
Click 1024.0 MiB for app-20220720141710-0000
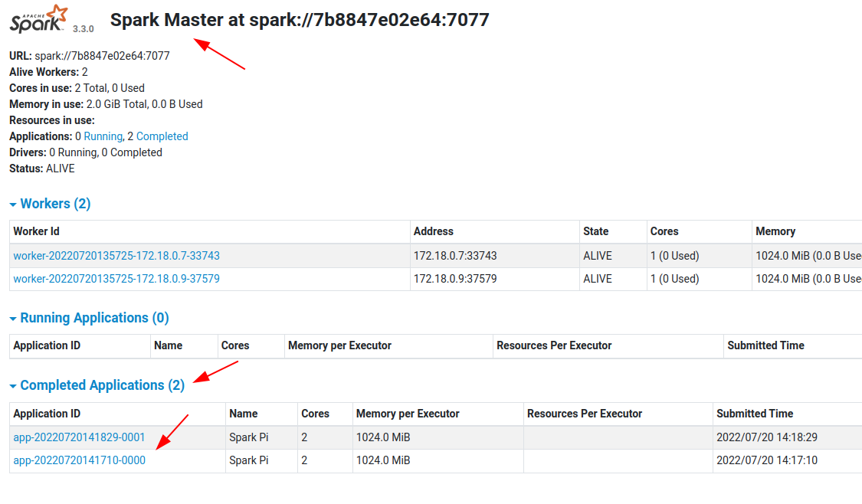[x=383, y=460]
